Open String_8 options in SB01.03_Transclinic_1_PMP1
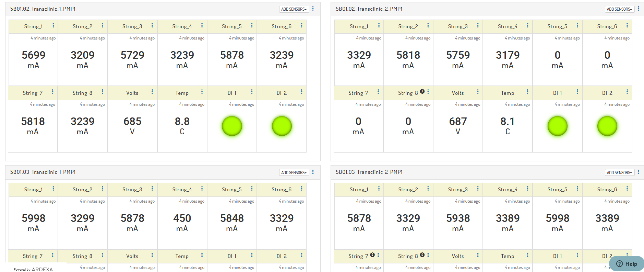 (102, 255)
